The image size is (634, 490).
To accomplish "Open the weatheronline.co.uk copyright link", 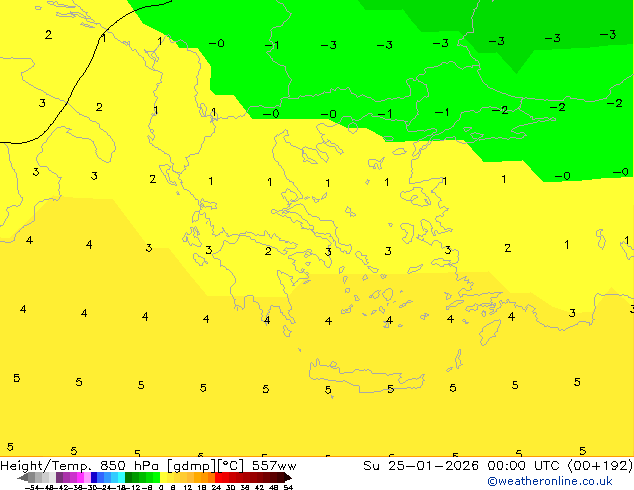I will [550, 481].
